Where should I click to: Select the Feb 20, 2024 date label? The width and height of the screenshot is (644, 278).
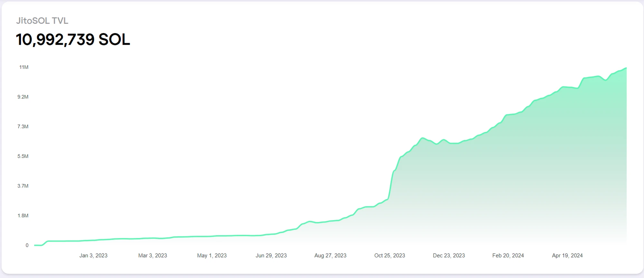coord(508,255)
